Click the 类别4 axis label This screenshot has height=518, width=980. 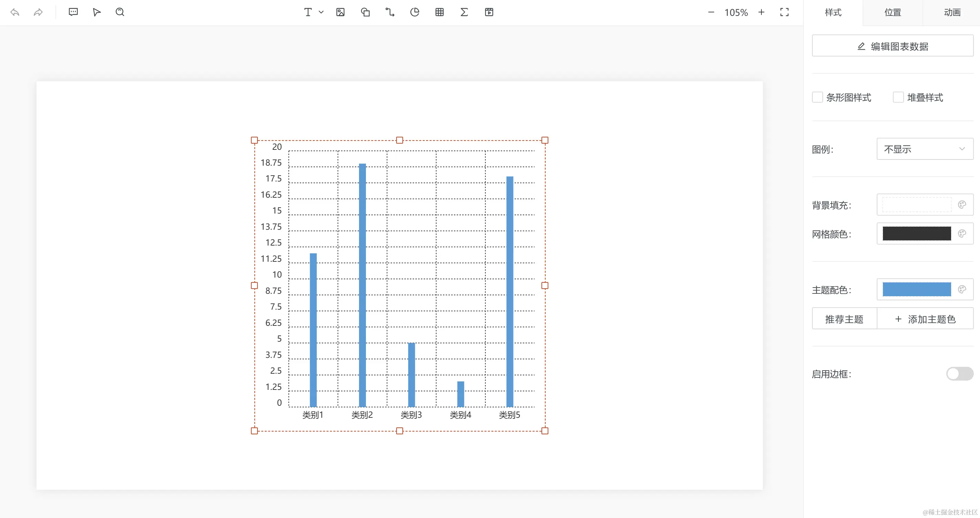[460, 415]
